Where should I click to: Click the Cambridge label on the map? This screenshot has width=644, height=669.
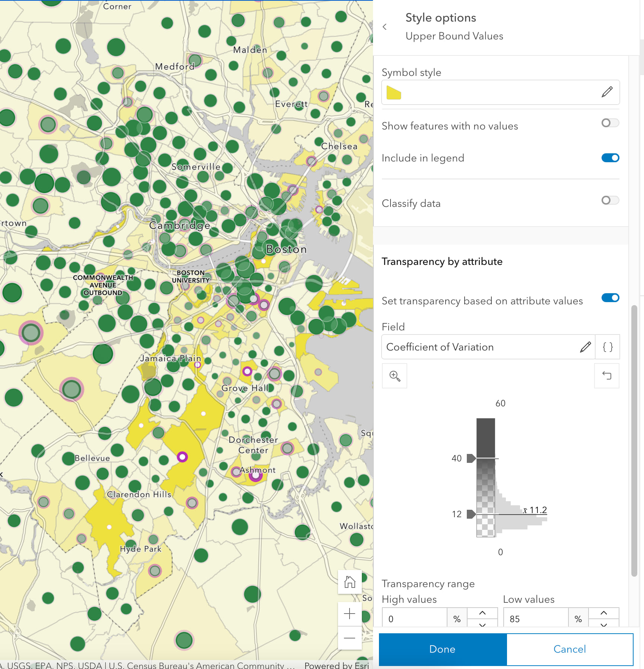(x=180, y=225)
